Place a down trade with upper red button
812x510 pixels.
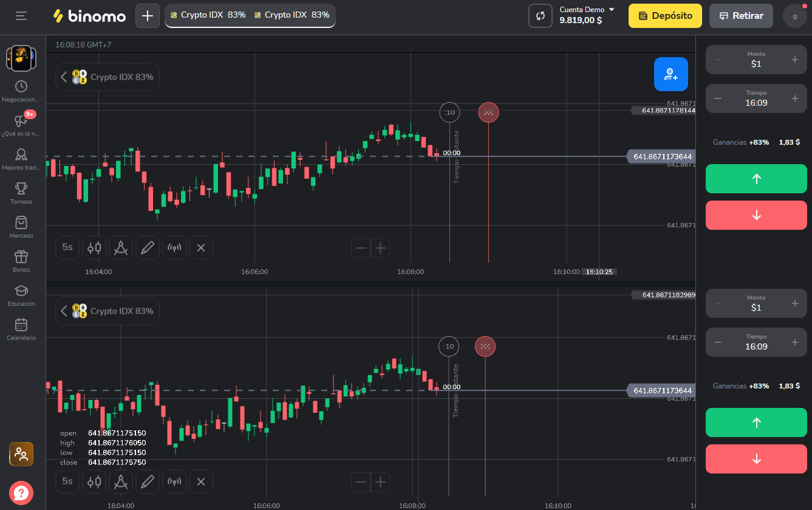click(x=756, y=215)
